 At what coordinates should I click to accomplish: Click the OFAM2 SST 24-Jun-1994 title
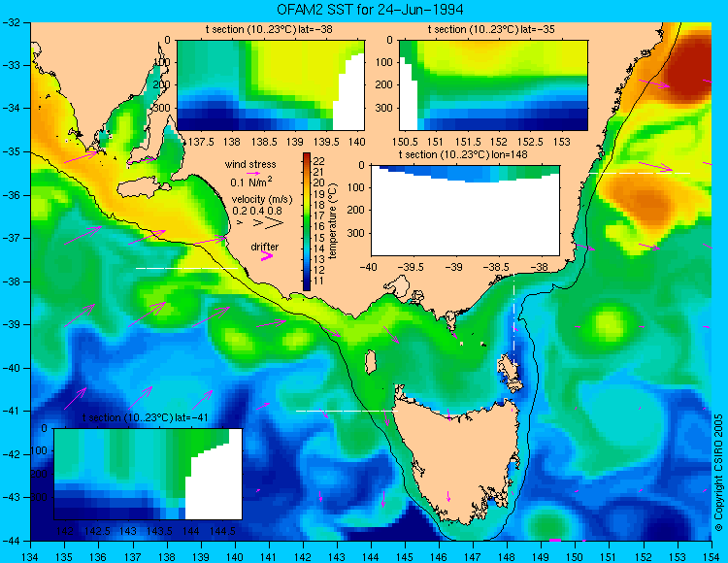pos(370,10)
